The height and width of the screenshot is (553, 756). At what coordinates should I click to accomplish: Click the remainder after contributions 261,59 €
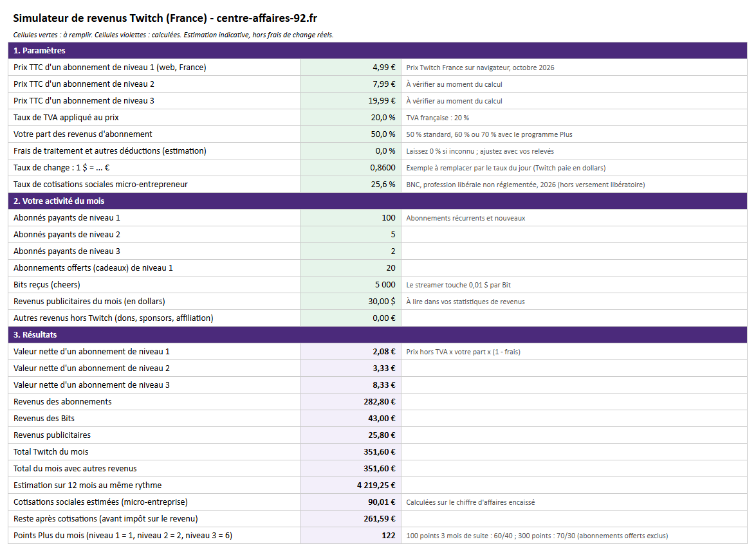351,518
